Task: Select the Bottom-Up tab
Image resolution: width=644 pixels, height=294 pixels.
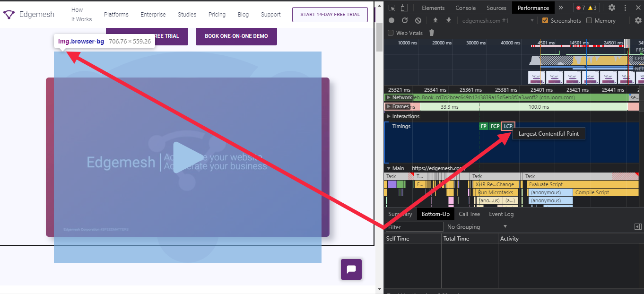Action: click(x=435, y=214)
